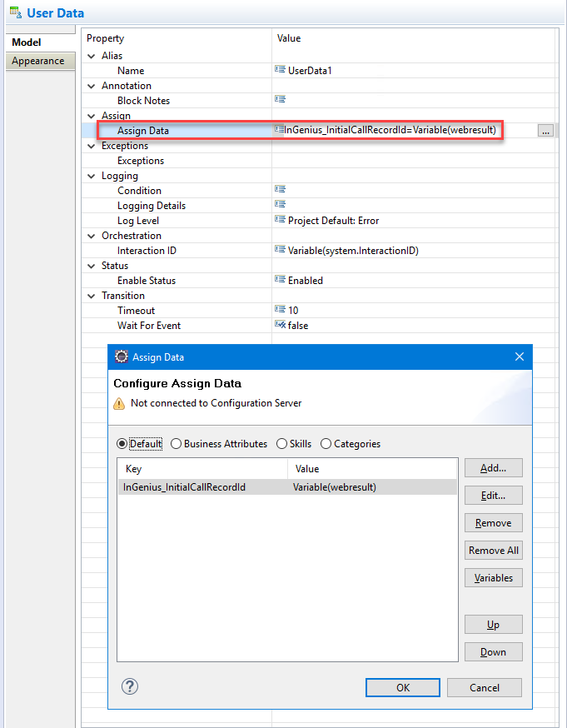The width and height of the screenshot is (567, 728).
Task: Open the Assign Data ellipsis browse button
Action: (x=545, y=131)
